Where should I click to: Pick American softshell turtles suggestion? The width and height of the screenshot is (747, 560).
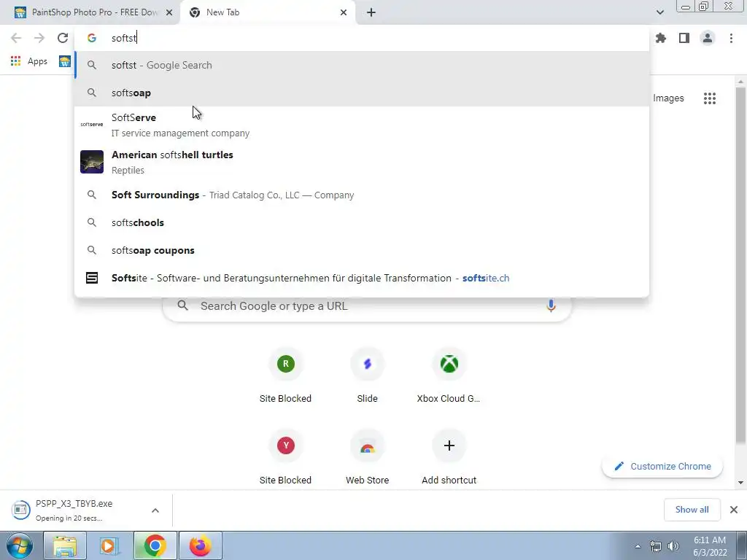(362, 162)
